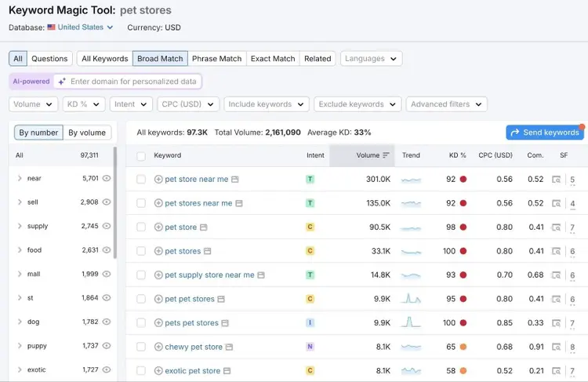Select the Broad Match tab
The image size is (588, 382).
(160, 59)
